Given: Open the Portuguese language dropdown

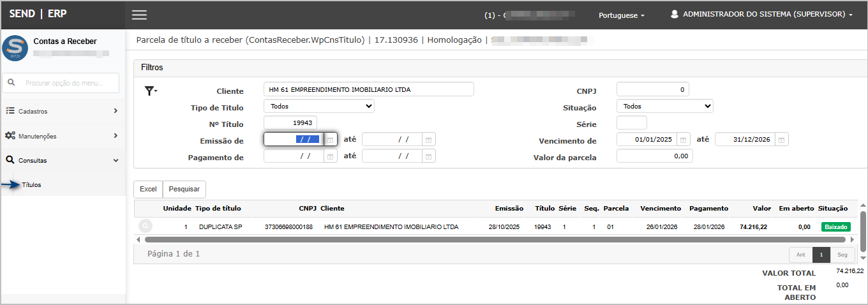Looking at the screenshot, I should coord(621,15).
